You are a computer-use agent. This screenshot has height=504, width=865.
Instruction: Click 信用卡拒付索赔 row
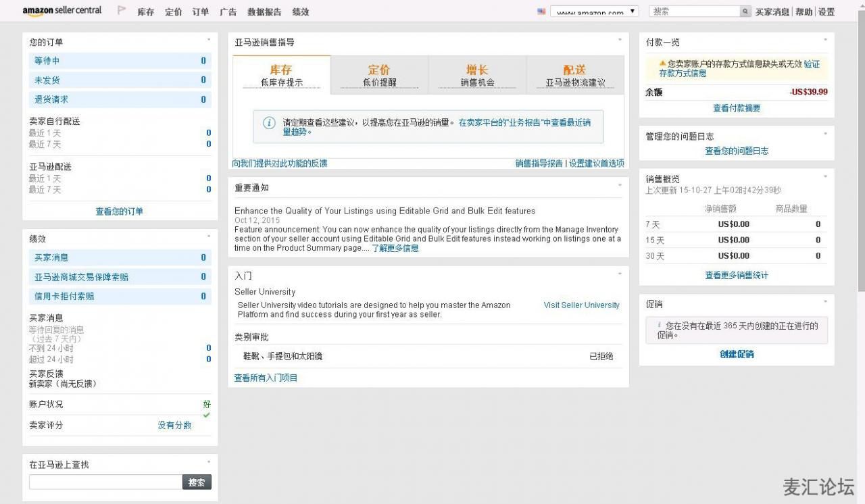pyautogui.click(x=120, y=296)
